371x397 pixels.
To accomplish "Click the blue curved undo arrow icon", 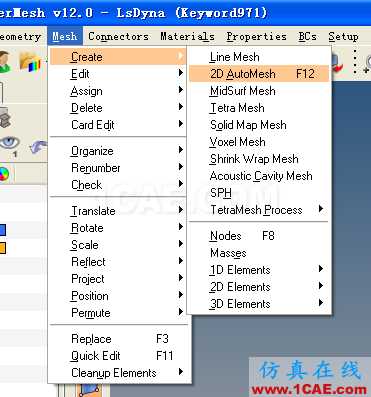I will point(38,147).
